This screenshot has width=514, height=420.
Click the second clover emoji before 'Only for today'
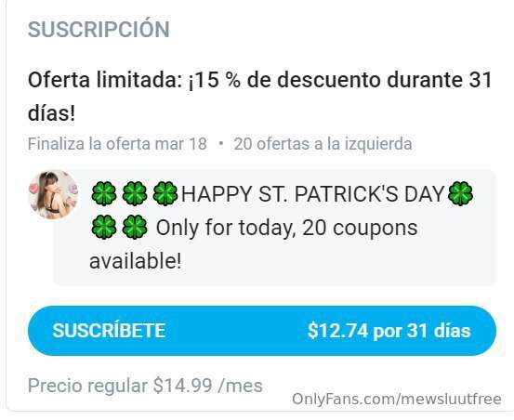(x=135, y=227)
